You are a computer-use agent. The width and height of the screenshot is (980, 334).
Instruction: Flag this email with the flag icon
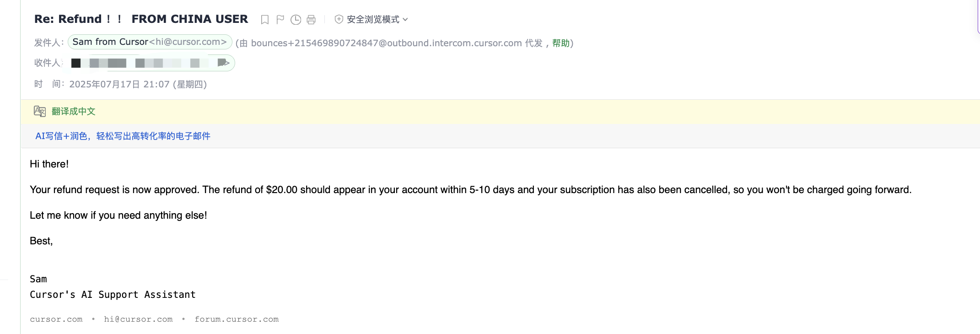(280, 20)
